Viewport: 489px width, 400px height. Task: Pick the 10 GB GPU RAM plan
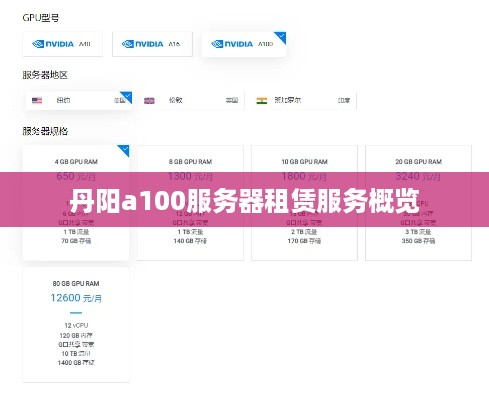pyautogui.click(x=304, y=203)
